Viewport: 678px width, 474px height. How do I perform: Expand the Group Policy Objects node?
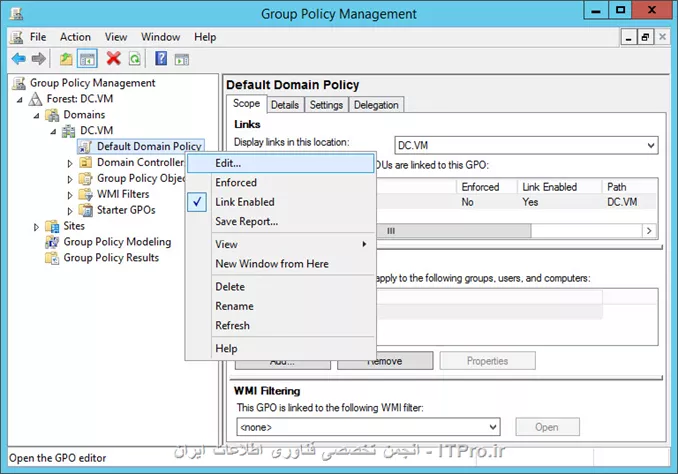(x=70, y=179)
